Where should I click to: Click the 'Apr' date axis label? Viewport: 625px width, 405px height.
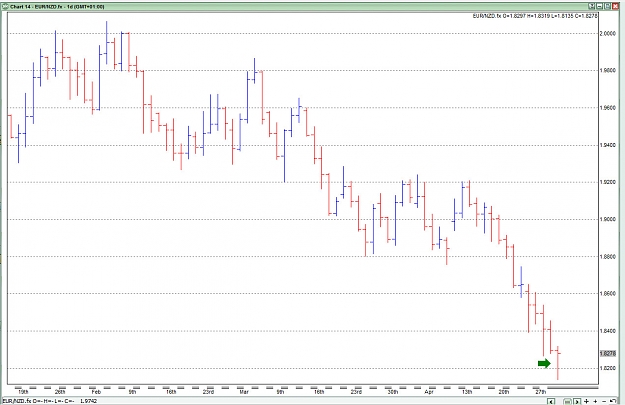point(428,392)
